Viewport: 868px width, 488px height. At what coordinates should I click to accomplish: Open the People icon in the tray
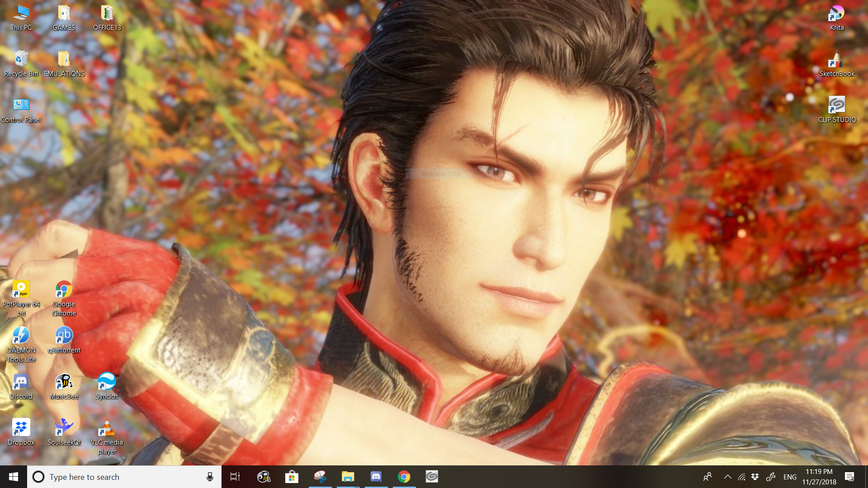click(x=708, y=477)
